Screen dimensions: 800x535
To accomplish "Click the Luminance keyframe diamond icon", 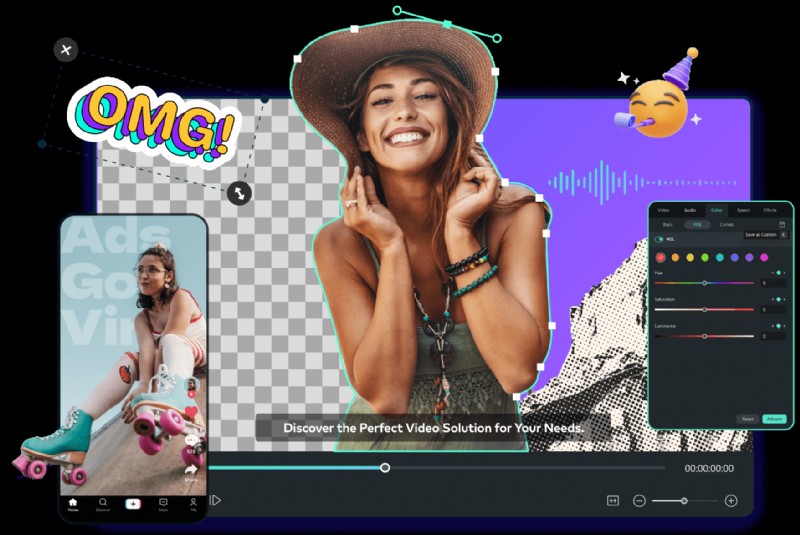I will 779,326.
